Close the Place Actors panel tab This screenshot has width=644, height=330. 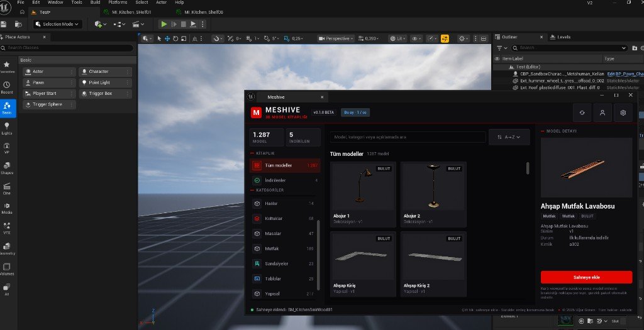(x=45, y=37)
